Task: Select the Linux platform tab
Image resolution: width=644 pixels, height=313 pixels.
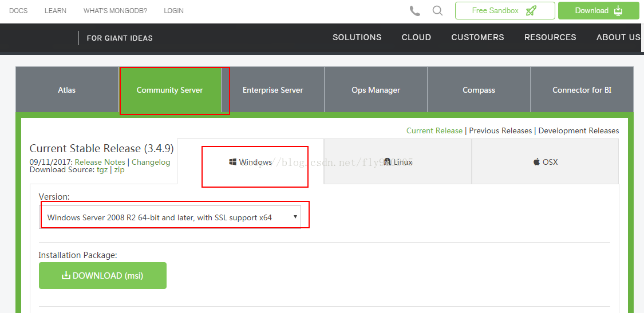Action: click(x=398, y=162)
